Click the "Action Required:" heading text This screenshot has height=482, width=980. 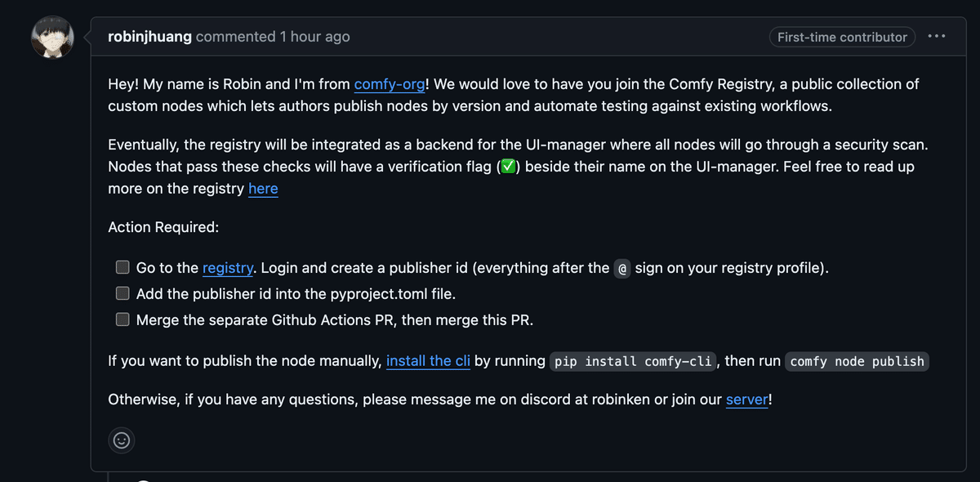point(163,227)
